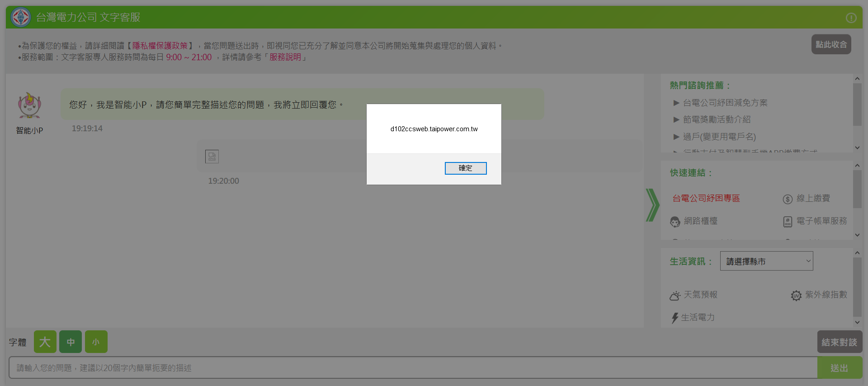Click the 智能小P avatar icon
The width and height of the screenshot is (868, 386).
coord(29,105)
